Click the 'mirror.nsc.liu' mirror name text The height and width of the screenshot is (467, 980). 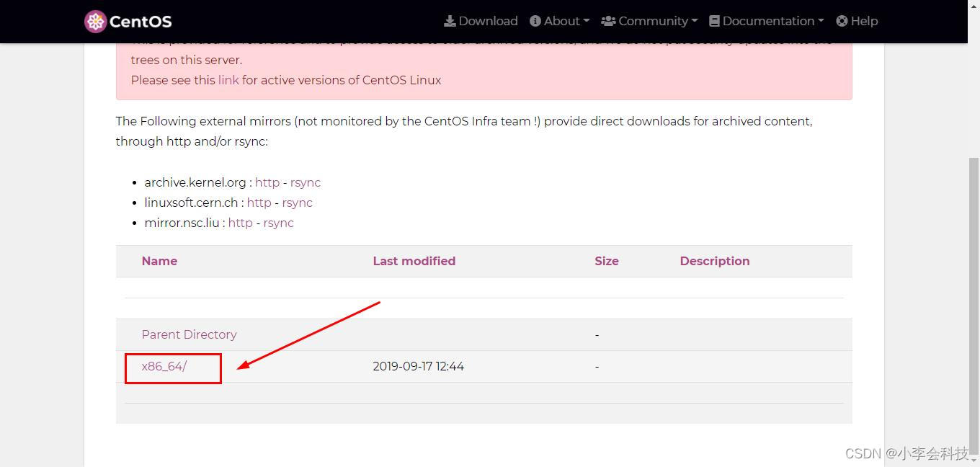pyautogui.click(x=182, y=223)
